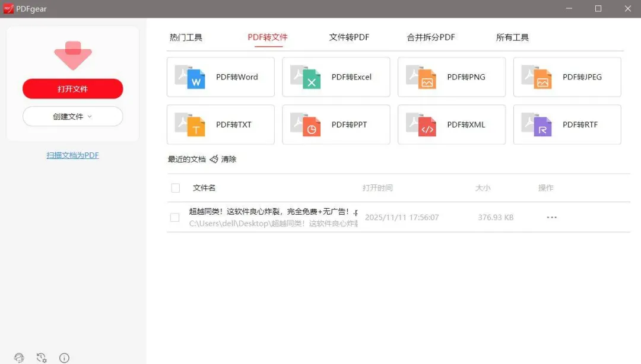641x364 pixels.
Task: Click the 大小 column header
Action: coord(483,188)
